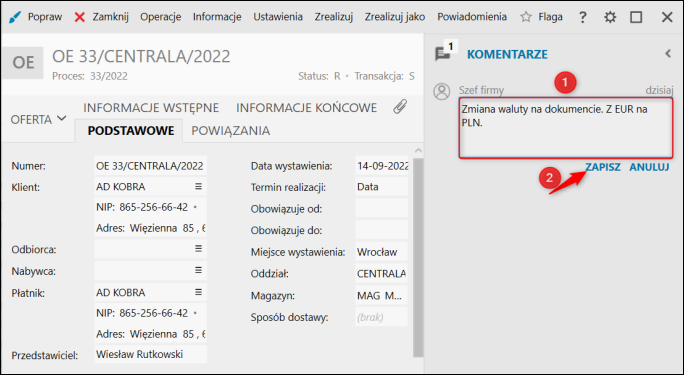Click the KOMENTARZE panel heading
This screenshot has height=375, width=684.
point(507,55)
